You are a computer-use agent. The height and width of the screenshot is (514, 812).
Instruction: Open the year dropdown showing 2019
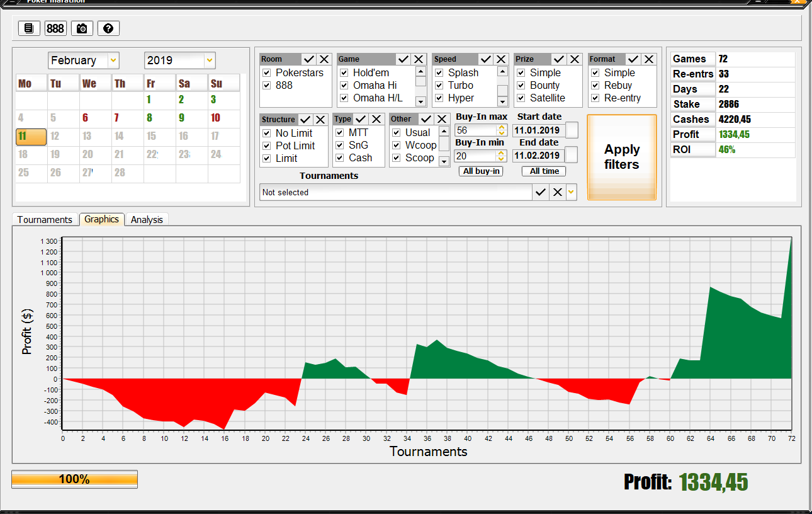[210, 60]
